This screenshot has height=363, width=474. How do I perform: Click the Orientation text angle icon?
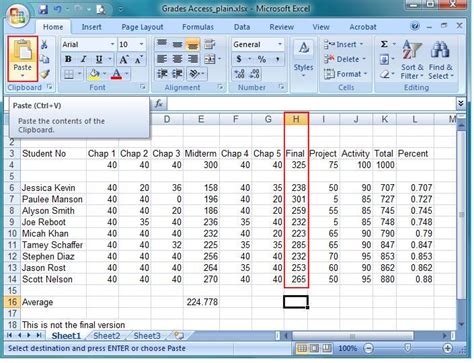pyautogui.click(x=194, y=74)
